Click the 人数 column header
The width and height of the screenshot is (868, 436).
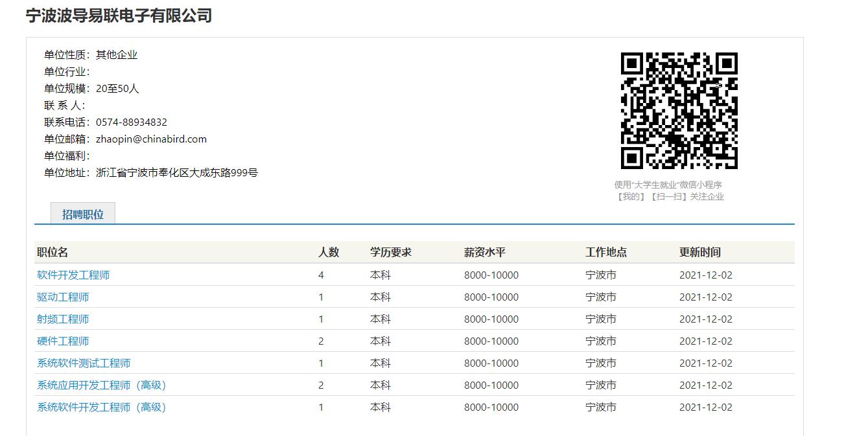tap(329, 252)
